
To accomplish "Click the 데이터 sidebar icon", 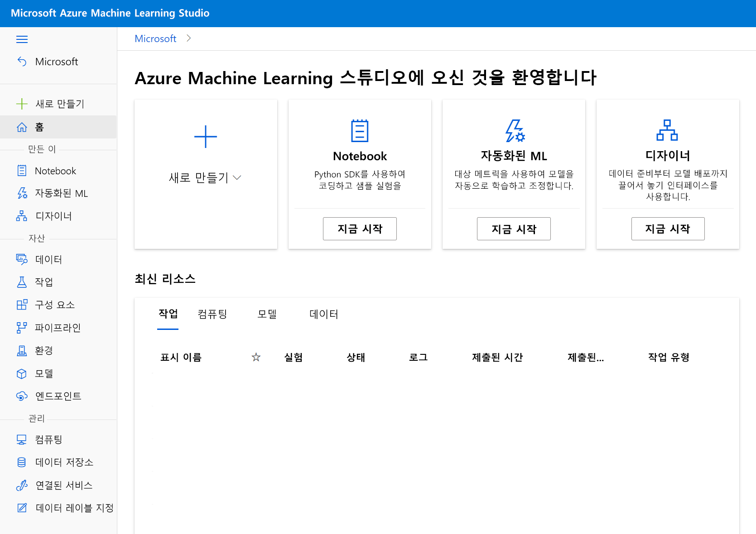I will click(x=22, y=259).
